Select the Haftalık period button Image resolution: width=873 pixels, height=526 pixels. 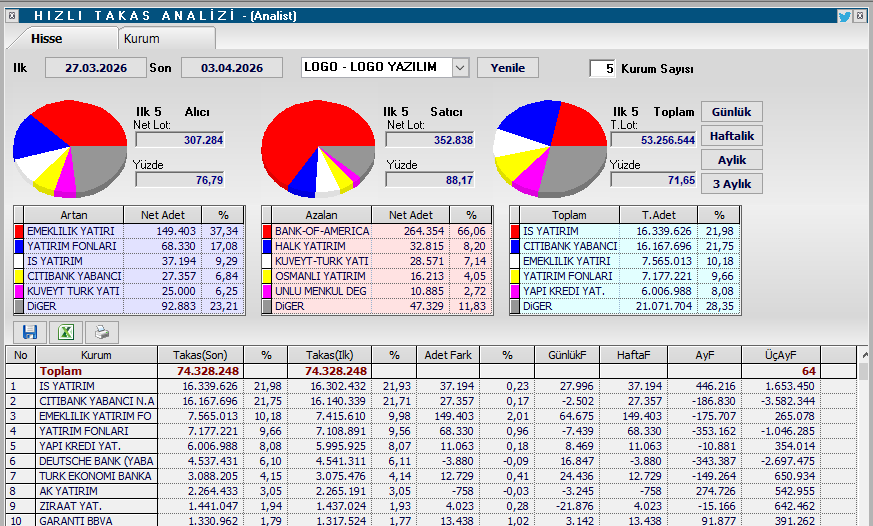click(732, 136)
